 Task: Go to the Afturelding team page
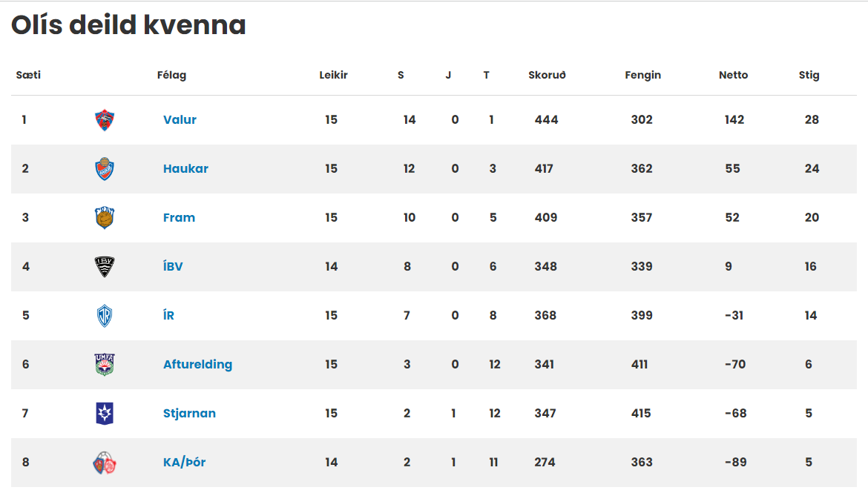[197, 364]
